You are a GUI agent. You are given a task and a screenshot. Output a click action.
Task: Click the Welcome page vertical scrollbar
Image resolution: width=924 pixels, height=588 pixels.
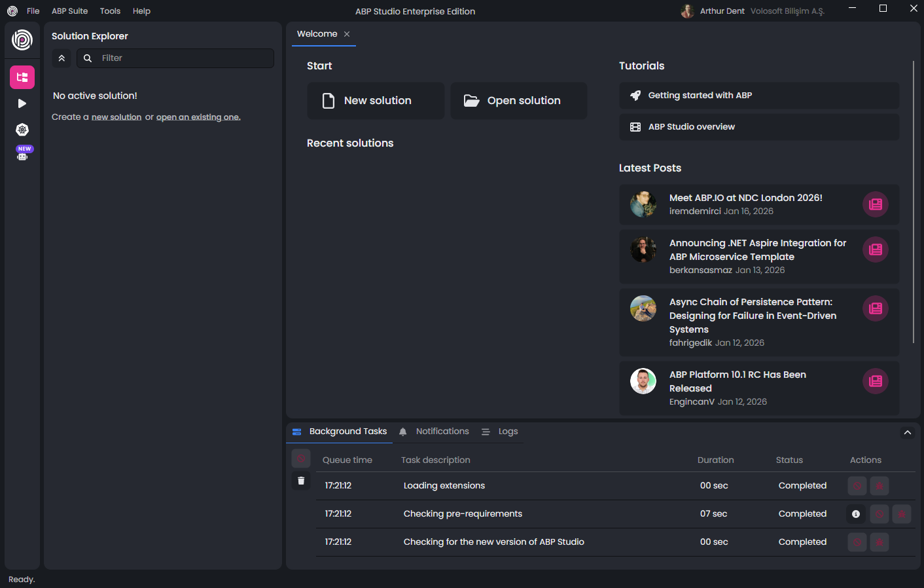click(x=914, y=202)
